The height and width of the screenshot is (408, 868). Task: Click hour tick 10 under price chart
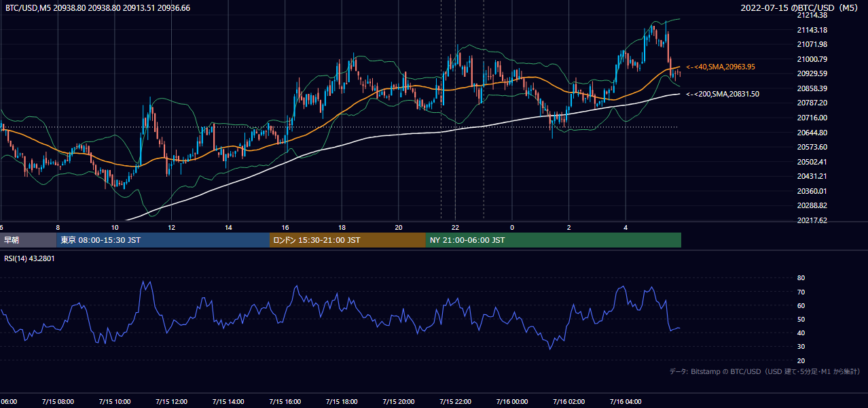coord(114,227)
